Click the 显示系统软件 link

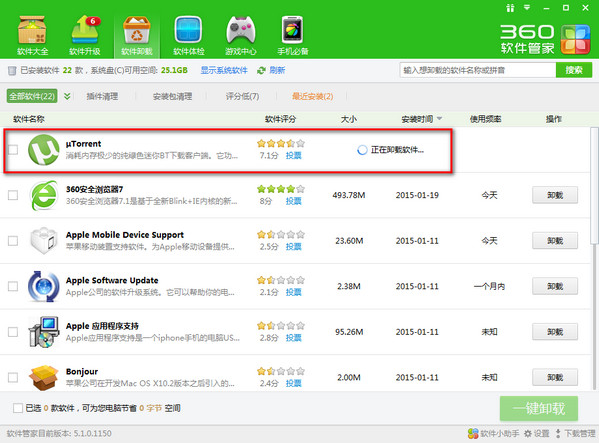coord(224,70)
